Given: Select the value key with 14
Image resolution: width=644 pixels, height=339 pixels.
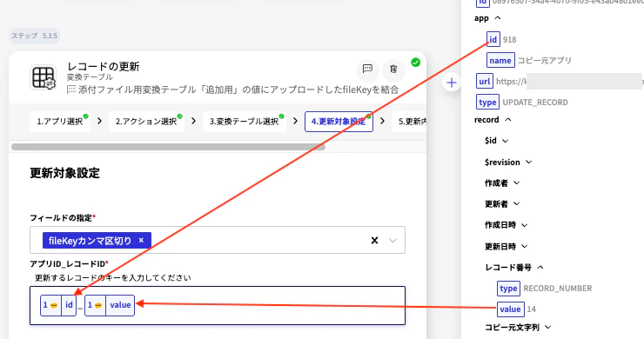Looking at the screenshot, I should coord(511,309).
